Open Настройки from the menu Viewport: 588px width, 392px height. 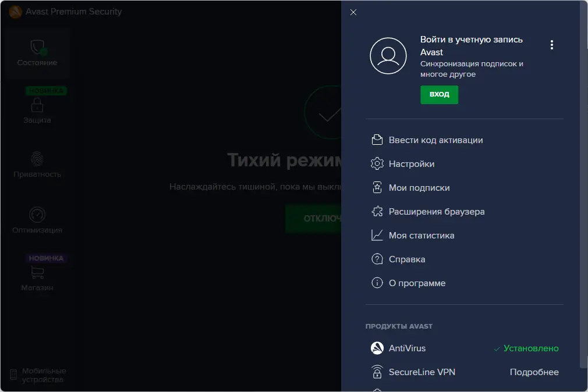click(x=412, y=163)
